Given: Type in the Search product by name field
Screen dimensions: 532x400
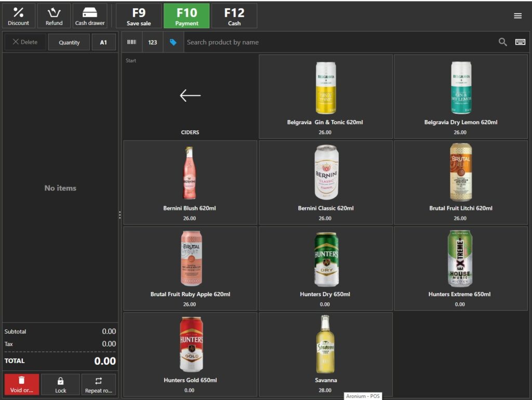Looking at the screenshot, I should pyautogui.click(x=338, y=42).
